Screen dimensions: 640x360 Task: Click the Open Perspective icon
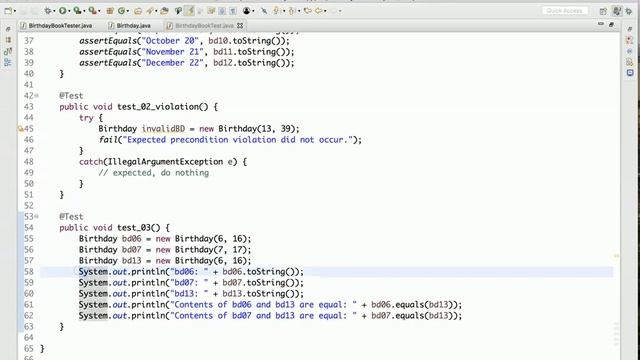click(603, 11)
